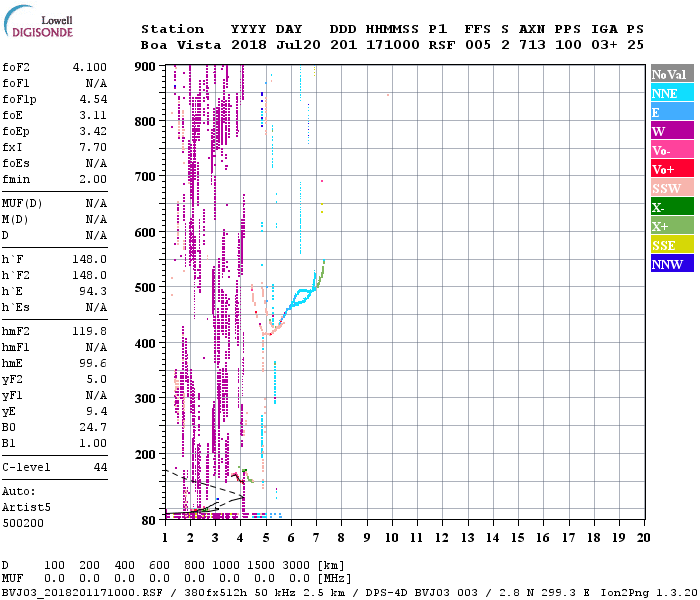Click the fmin value 2.00
Screen dimensions: 700x600
coord(93,179)
